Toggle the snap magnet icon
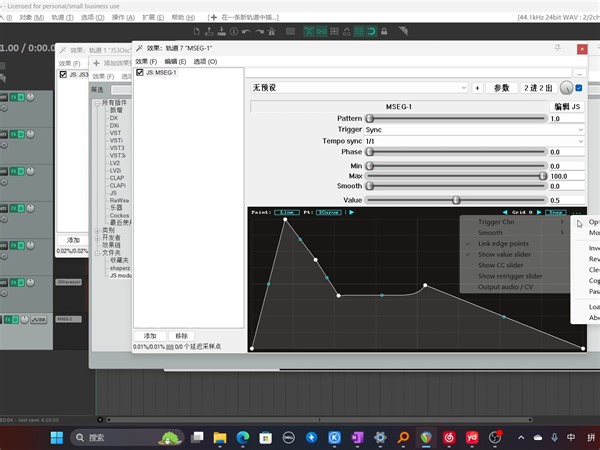The width and height of the screenshot is (600, 450). point(372,31)
